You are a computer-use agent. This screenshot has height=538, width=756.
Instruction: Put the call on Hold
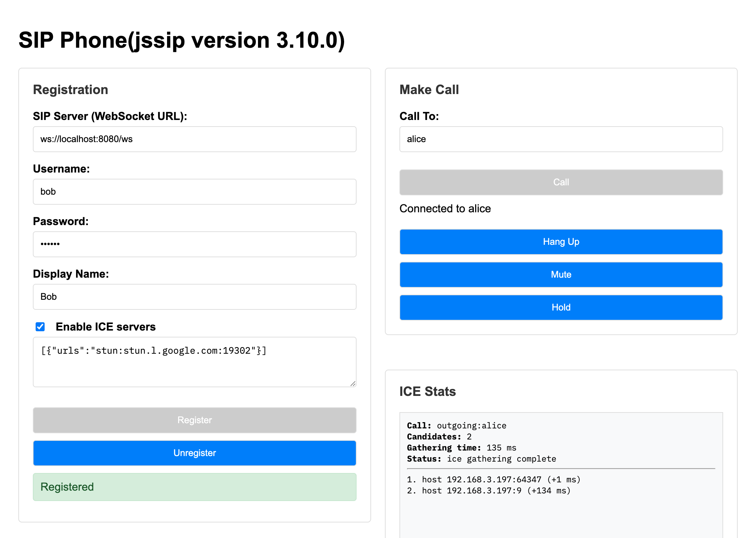(x=561, y=307)
